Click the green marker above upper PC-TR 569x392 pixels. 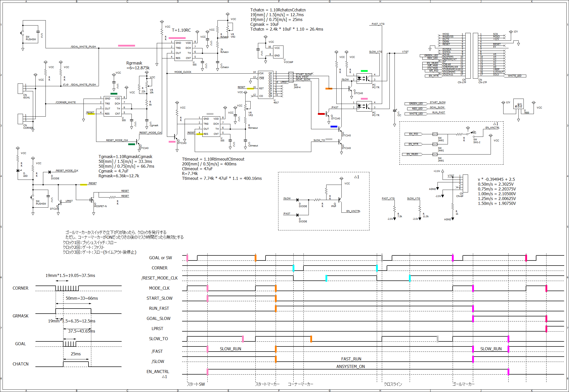click(364, 71)
